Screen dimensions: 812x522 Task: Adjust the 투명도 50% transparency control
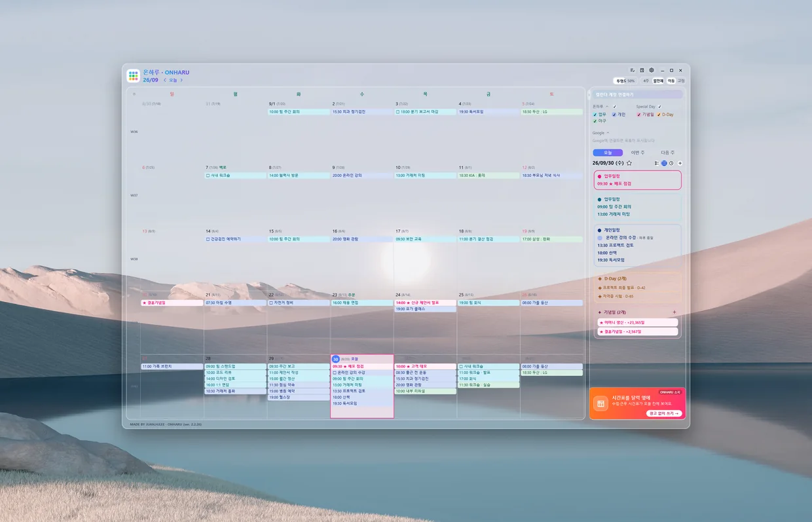625,81
